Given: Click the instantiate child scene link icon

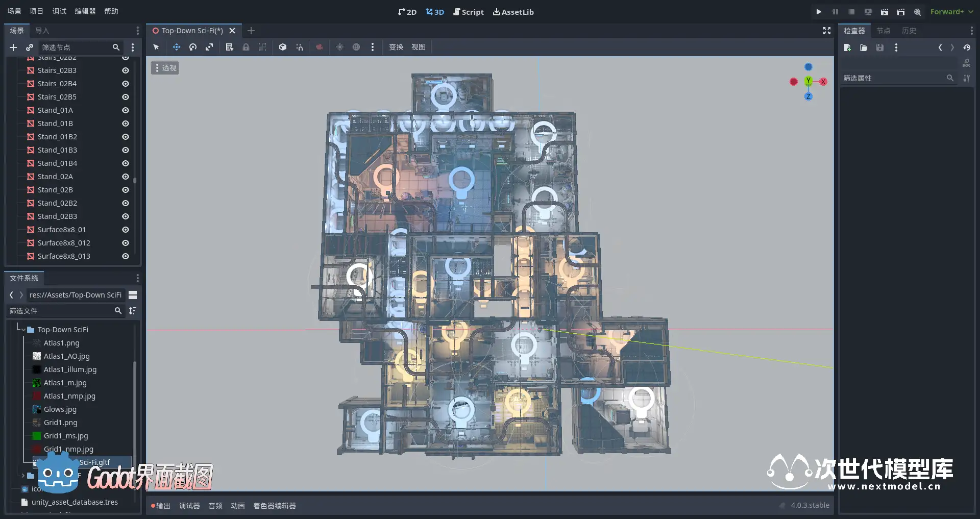Looking at the screenshot, I should coord(30,47).
